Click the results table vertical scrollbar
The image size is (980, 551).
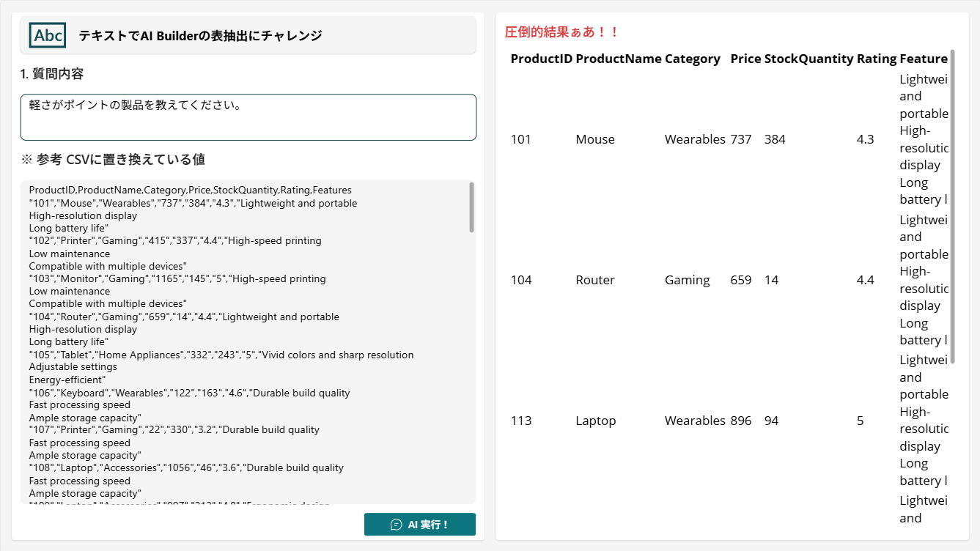[x=953, y=207]
